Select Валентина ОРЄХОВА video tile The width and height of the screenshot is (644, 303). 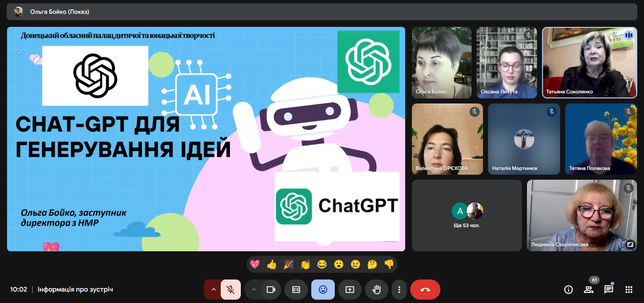pyautogui.click(x=447, y=139)
